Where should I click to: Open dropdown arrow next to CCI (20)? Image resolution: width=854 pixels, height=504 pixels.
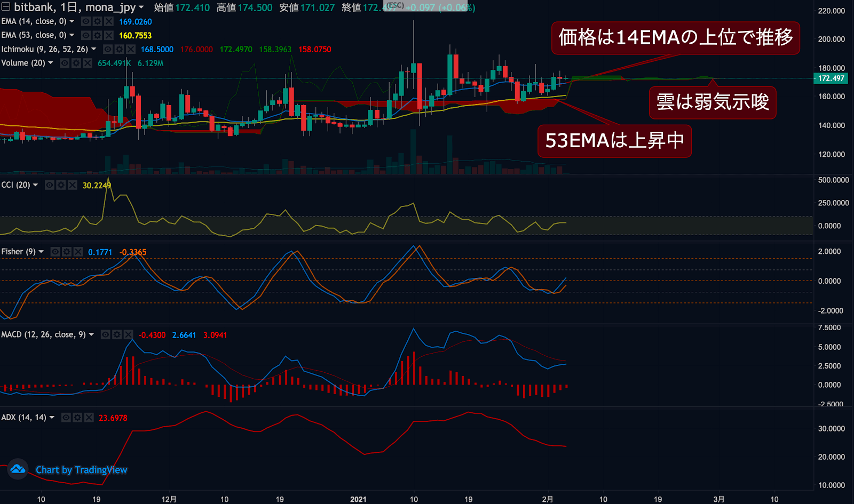click(36, 185)
